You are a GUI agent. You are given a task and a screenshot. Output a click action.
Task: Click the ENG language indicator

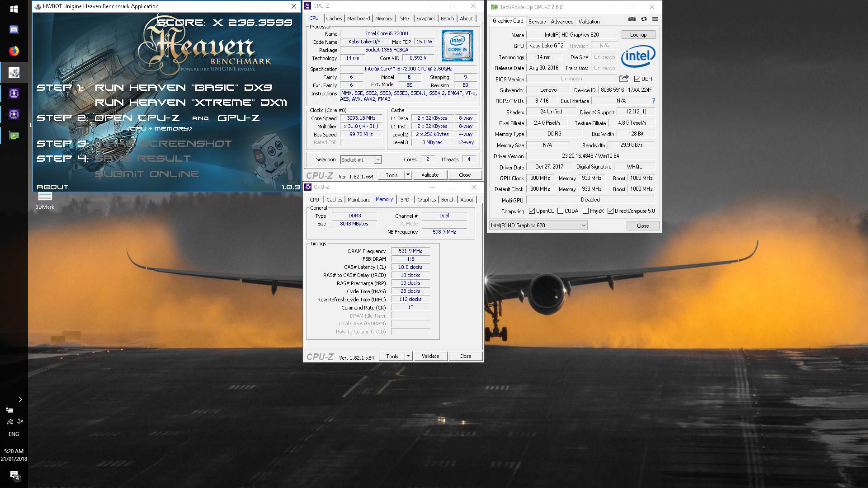14,434
